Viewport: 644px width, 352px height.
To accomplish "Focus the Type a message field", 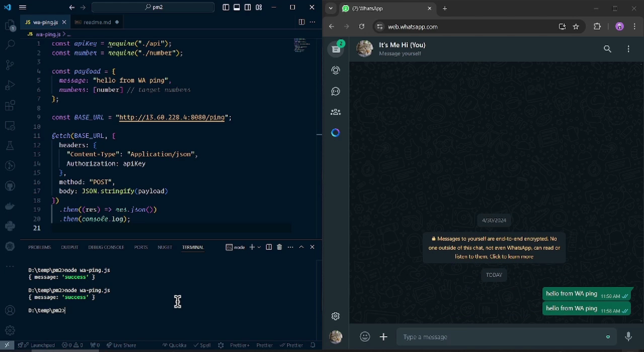I will 501,337.
